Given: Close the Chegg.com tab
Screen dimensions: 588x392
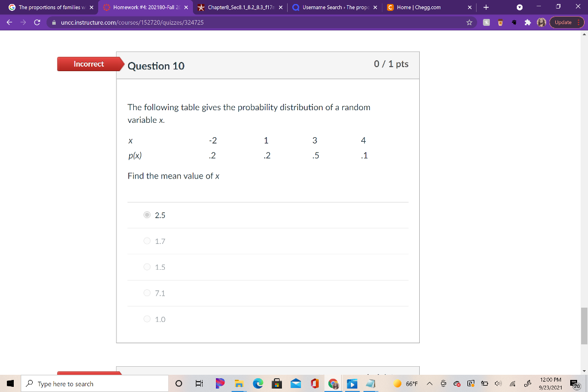Looking at the screenshot, I should [470, 7].
